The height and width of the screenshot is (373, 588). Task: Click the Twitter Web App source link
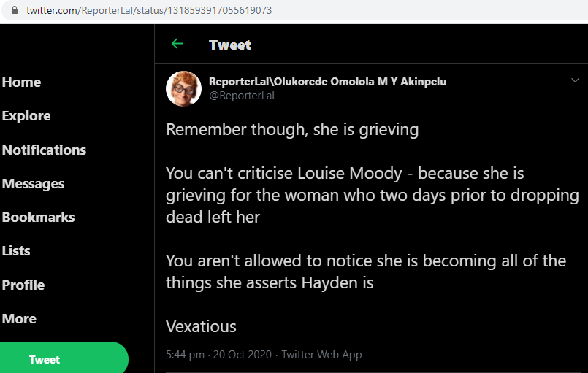pos(321,355)
